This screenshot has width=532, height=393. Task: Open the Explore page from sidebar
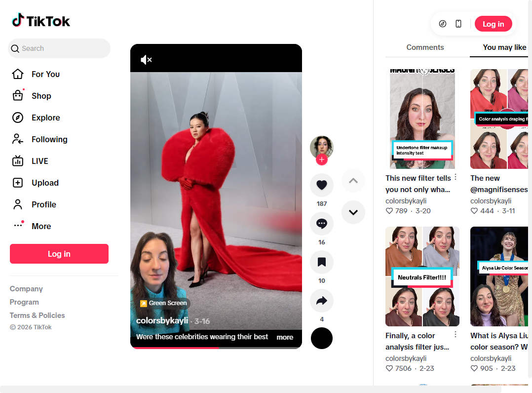tap(45, 118)
